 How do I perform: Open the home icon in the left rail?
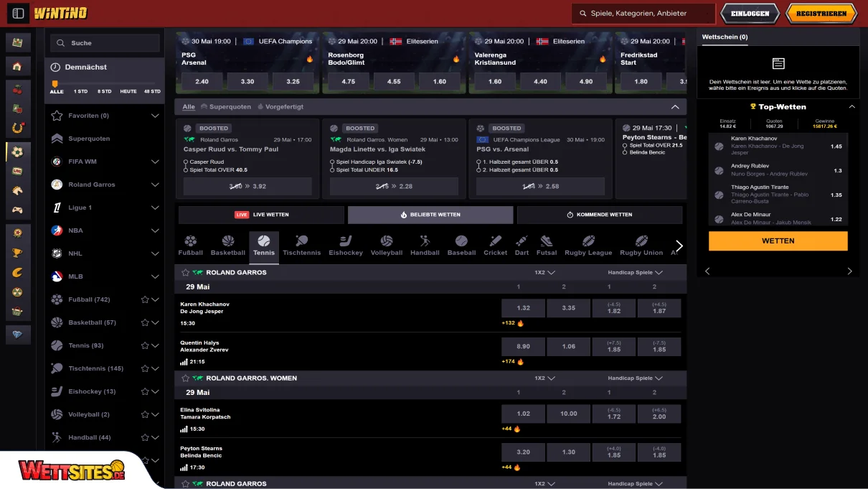pos(17,67)
